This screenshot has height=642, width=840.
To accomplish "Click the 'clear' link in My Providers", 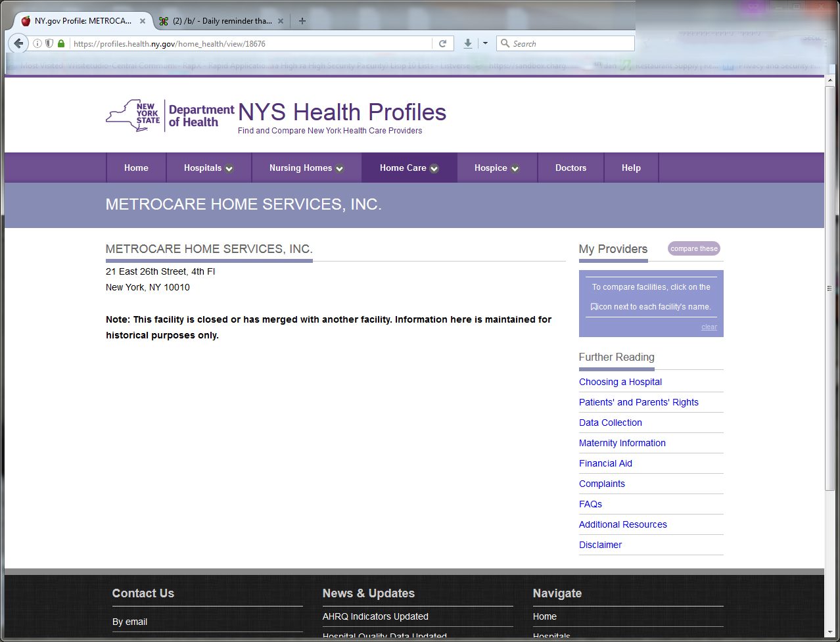I will [x=709, y=327].
